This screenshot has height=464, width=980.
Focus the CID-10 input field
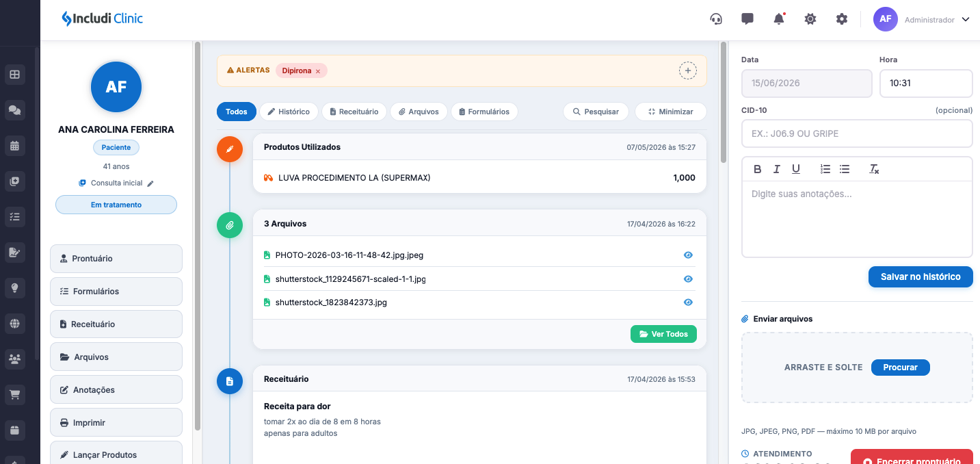[857, 133]
